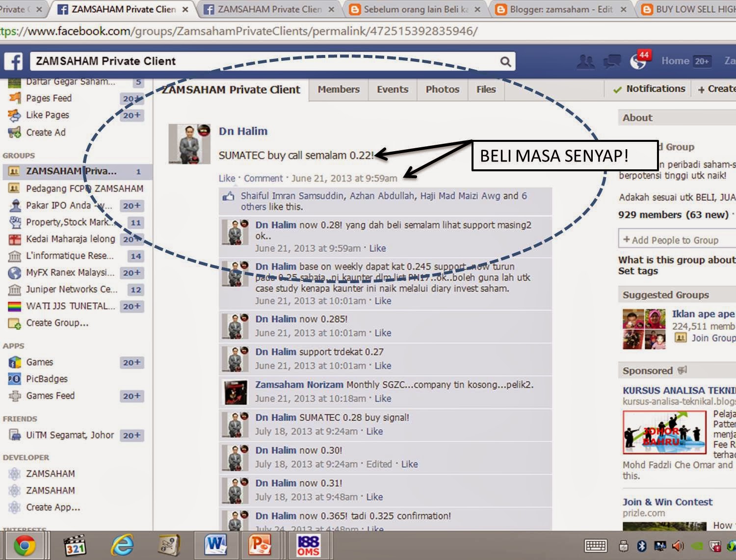Click the MyFX Ranex Malaysia group icon
Viewport: 736px width, 560px height.
pyautogui.click(x=15, y=272)
